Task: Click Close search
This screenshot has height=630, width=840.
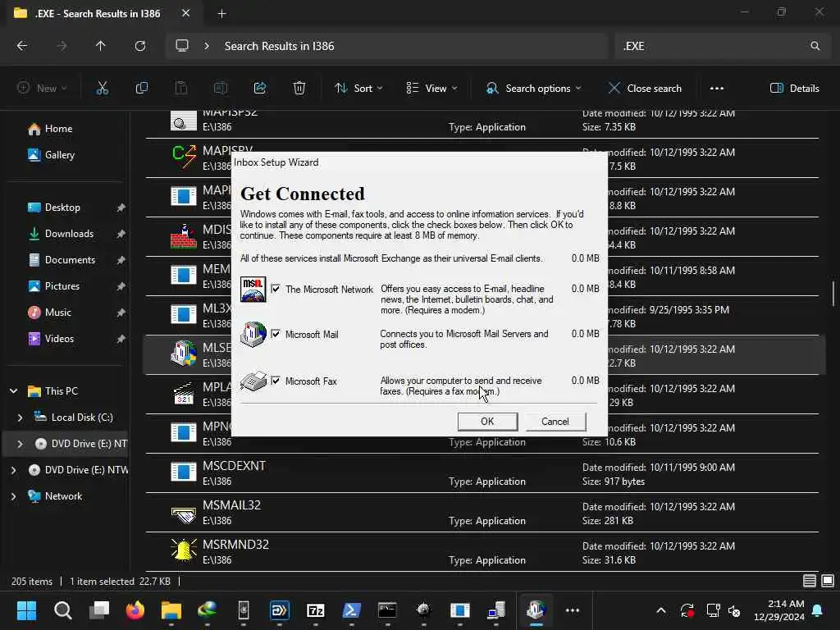Action: (646, 89)
